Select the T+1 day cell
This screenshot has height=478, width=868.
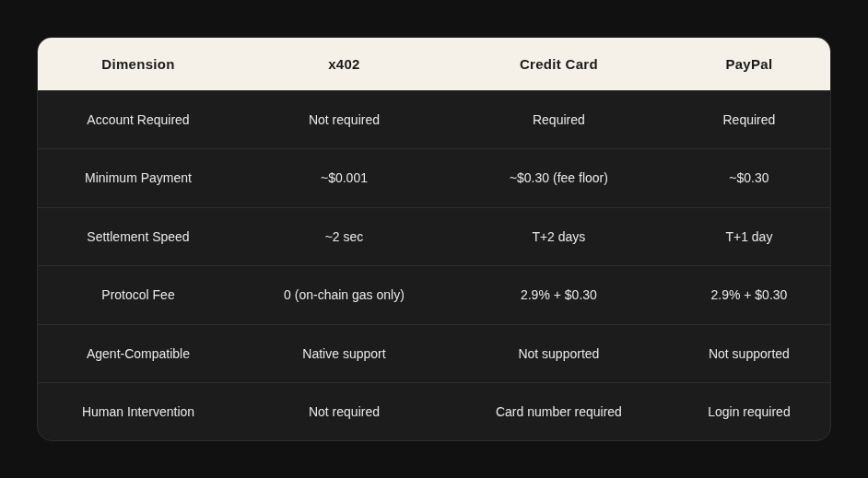coord(748,237)
